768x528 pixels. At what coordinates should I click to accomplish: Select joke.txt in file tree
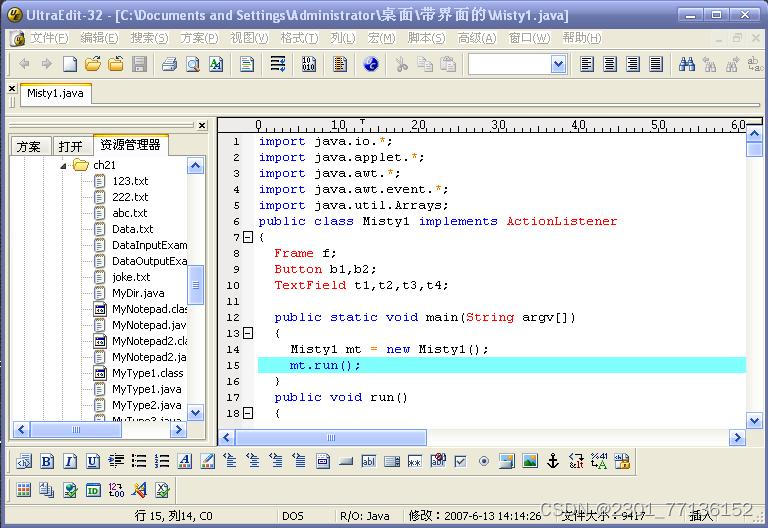pyautogui.click(x=131, y=277)
